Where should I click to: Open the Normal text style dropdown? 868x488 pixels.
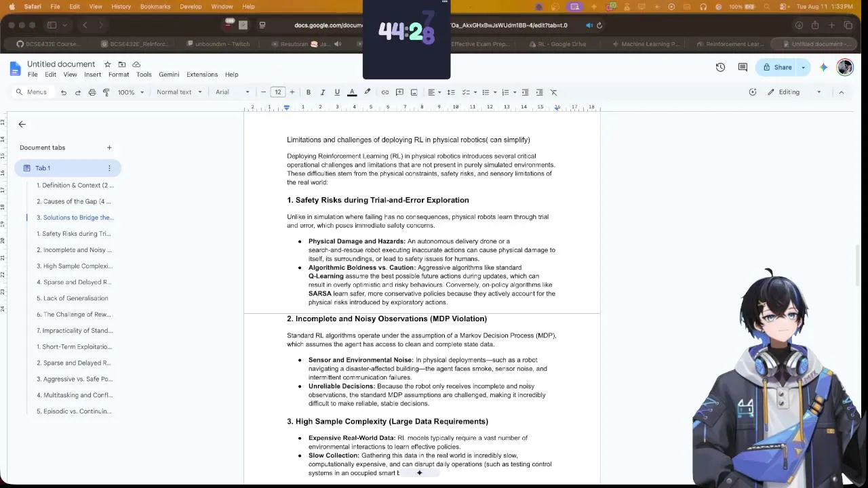[x=179, y=92]
